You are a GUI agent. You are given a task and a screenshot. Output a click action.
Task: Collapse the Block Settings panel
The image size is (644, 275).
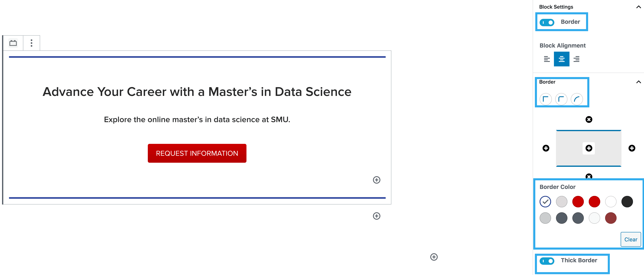(x=638, y=7)
